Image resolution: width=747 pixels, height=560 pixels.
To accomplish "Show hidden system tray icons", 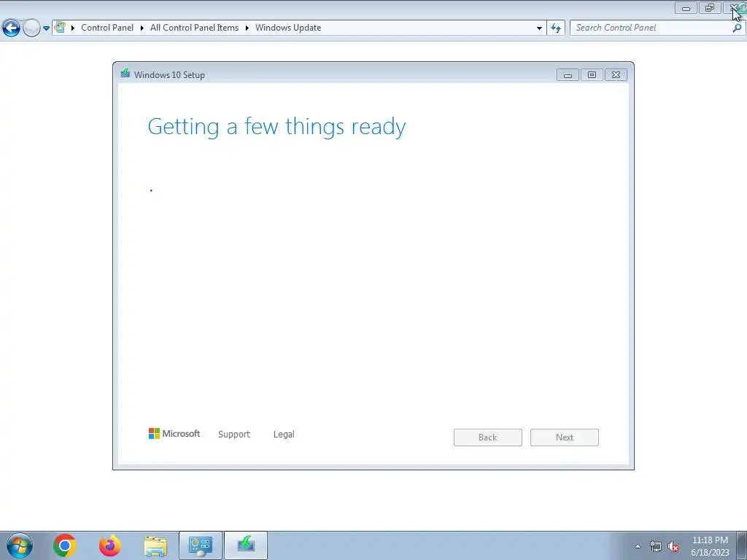I will 638,546.
